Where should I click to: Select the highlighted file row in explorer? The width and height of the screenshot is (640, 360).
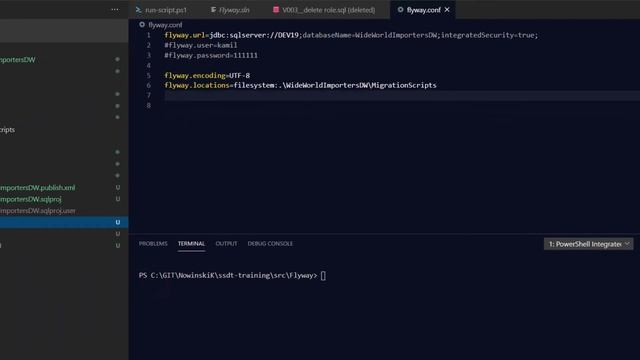coord(64,222)
